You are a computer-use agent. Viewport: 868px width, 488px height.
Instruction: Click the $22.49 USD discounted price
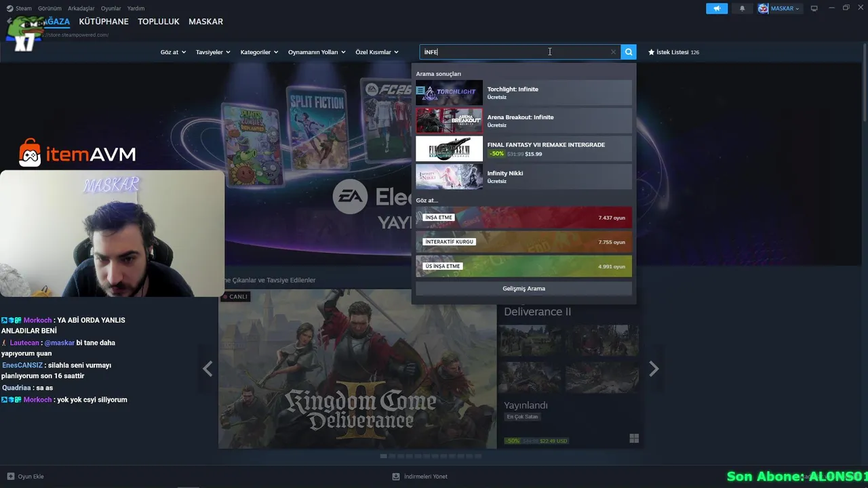coord(553,441)
